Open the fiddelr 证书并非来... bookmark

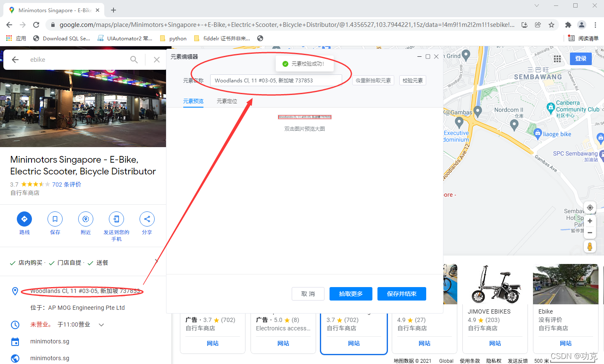point(222,38)
